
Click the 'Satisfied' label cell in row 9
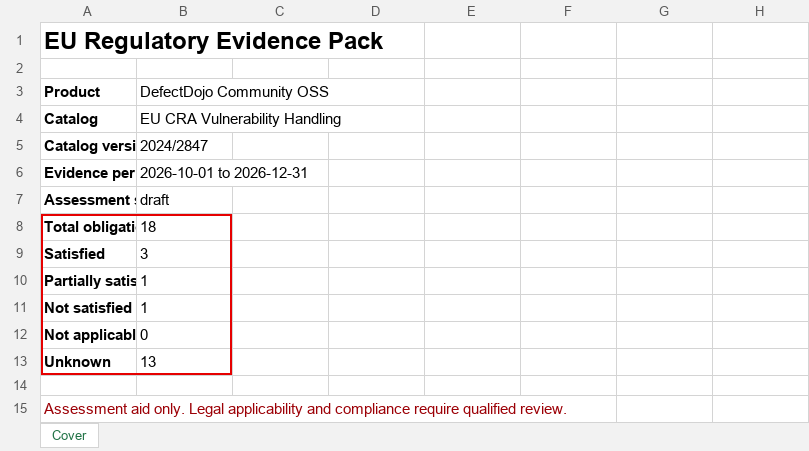tap(89, 254)
